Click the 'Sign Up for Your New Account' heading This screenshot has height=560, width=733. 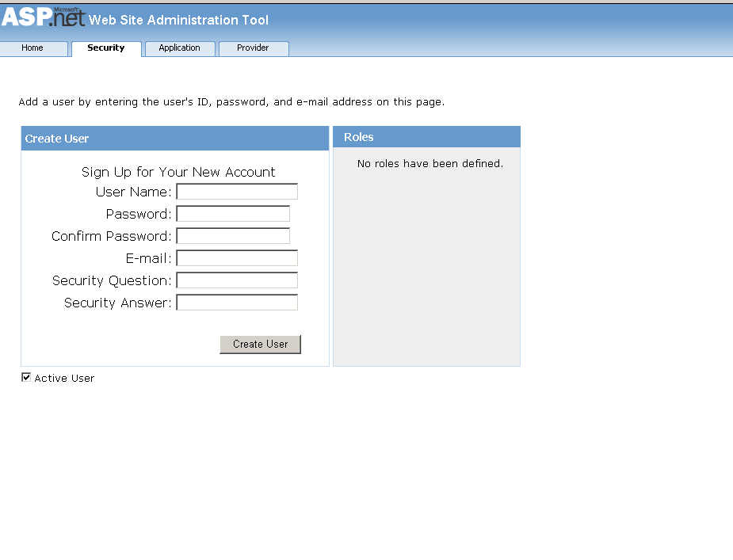[x=178, y=172]
